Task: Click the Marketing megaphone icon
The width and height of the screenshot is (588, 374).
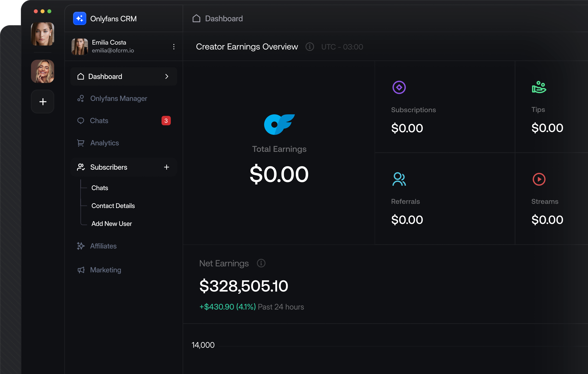Action: click(81, 270)
